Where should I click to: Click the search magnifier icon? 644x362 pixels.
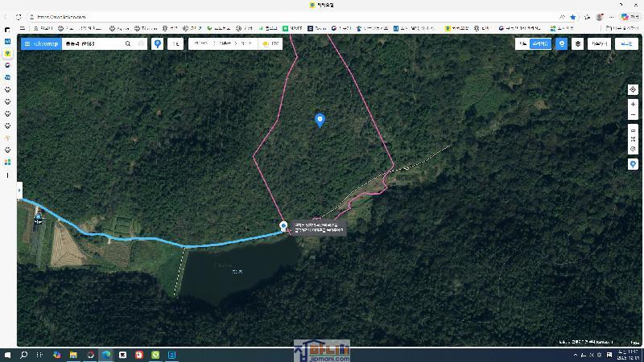(x=128, y=44)
